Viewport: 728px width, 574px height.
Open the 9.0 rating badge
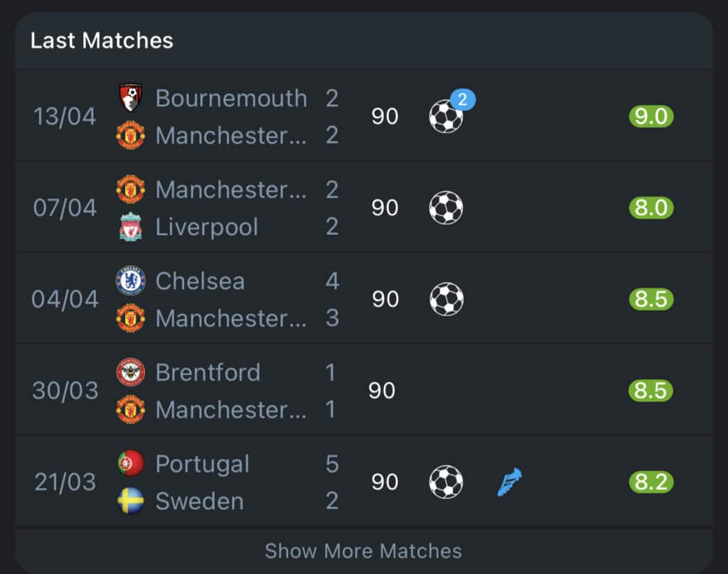coord(651,117)
